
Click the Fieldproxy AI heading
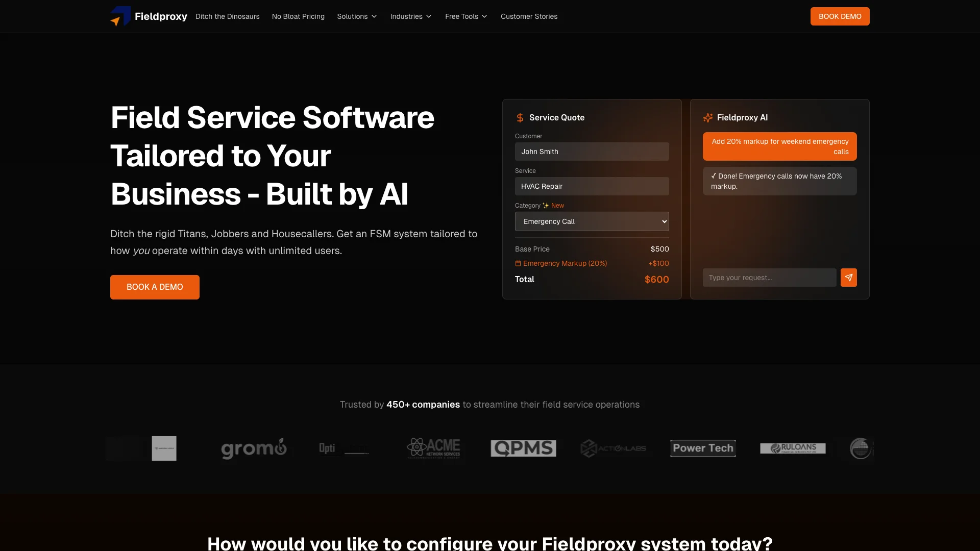pyautogui.click(x=742, y=118)
